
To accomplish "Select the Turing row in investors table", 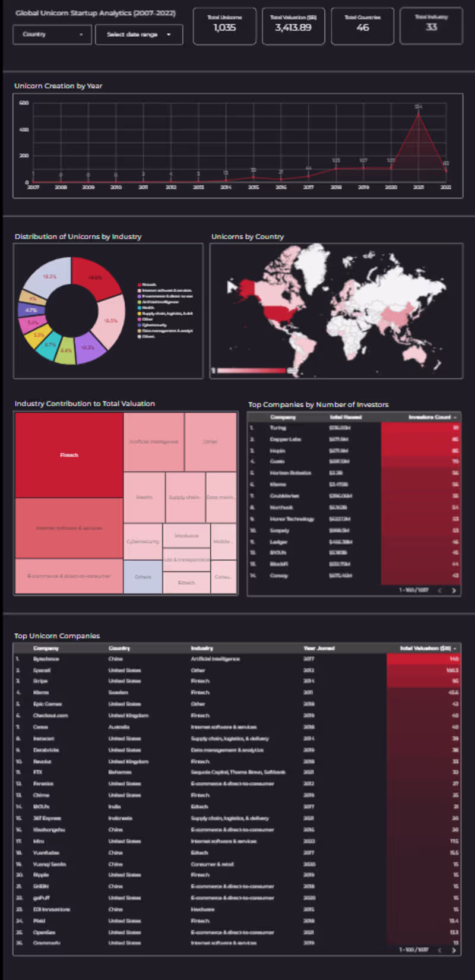I will point(354,428).
